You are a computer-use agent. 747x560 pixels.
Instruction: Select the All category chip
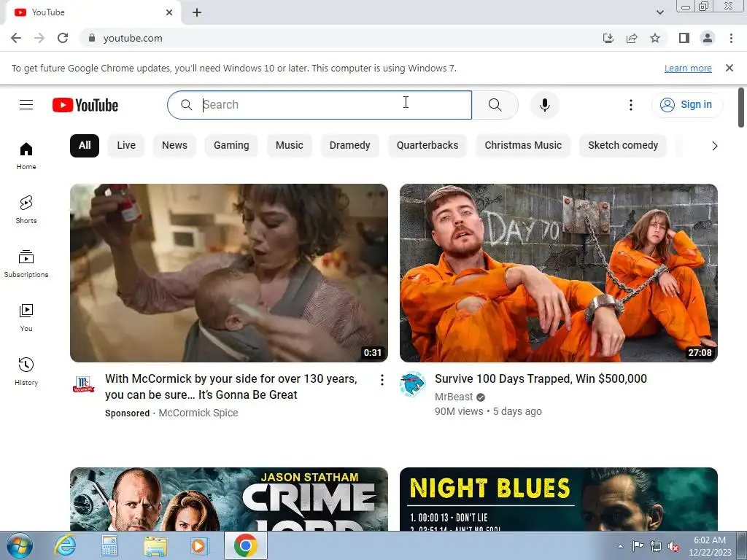point(85,145)
